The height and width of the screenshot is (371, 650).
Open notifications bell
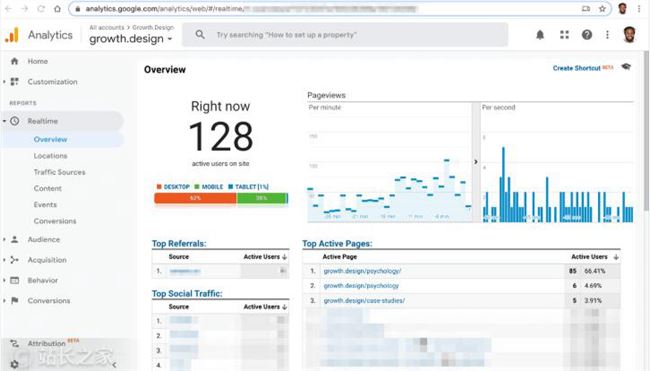pyautogui.click(x=540, y=35)
